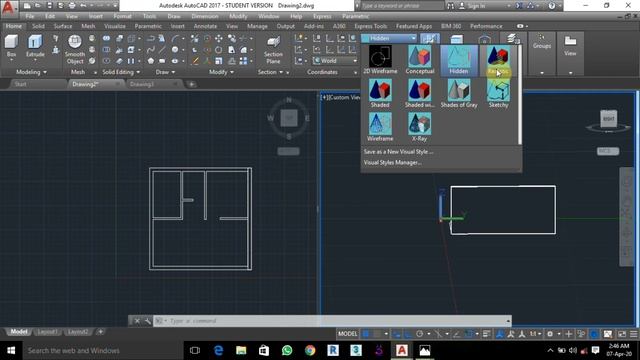Screen dimensions: 640x360
Task: Open the Visualize ribbon tab
Action: click(115, 26)
